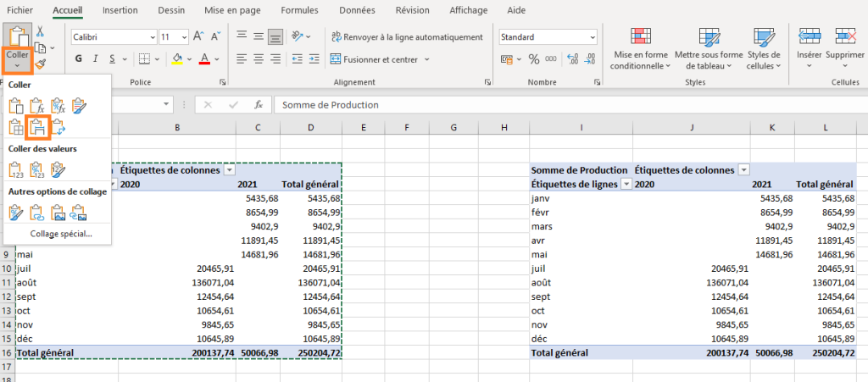
Task: Click the percent style icon
Action: [534, 58]
